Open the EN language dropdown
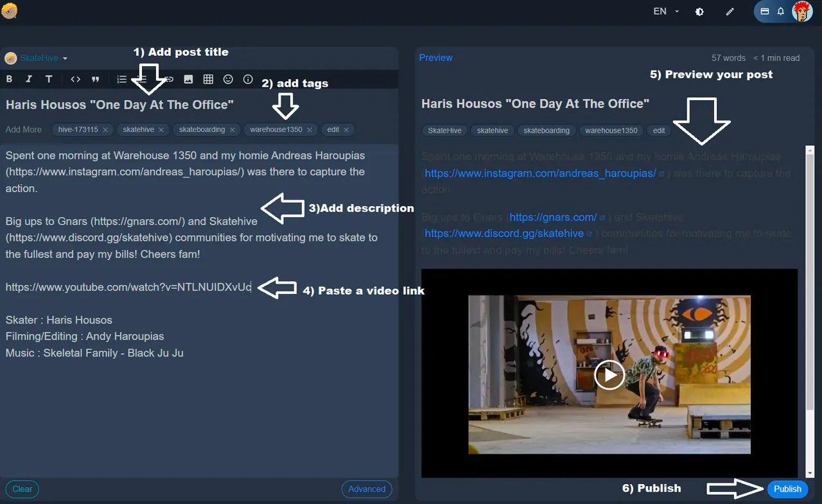 (x=666, y=12)
